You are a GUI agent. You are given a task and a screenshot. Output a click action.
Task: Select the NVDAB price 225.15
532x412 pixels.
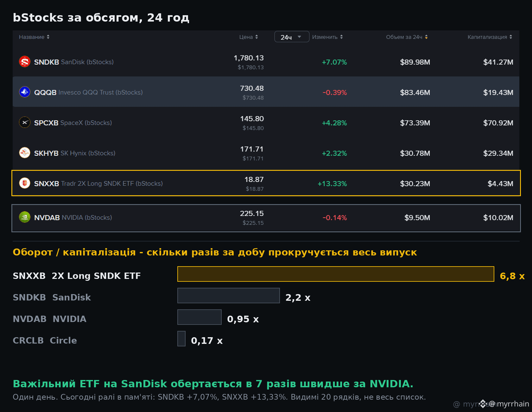tap(252, 214)
